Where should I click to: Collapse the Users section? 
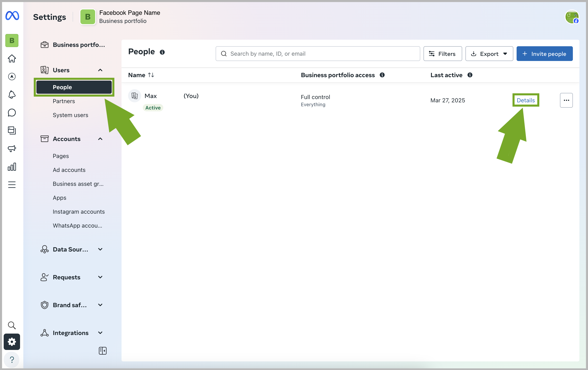pyautogui.click(x=100, y=70)
